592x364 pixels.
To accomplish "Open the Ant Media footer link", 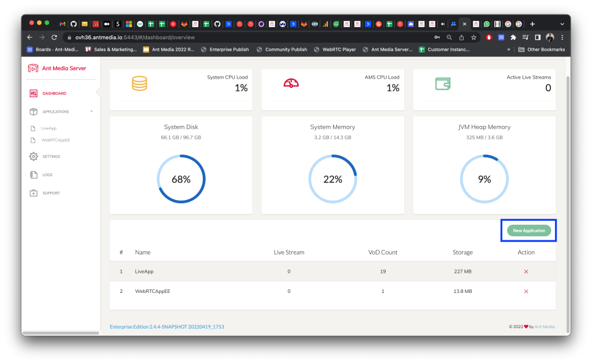I will click(545, 326).
